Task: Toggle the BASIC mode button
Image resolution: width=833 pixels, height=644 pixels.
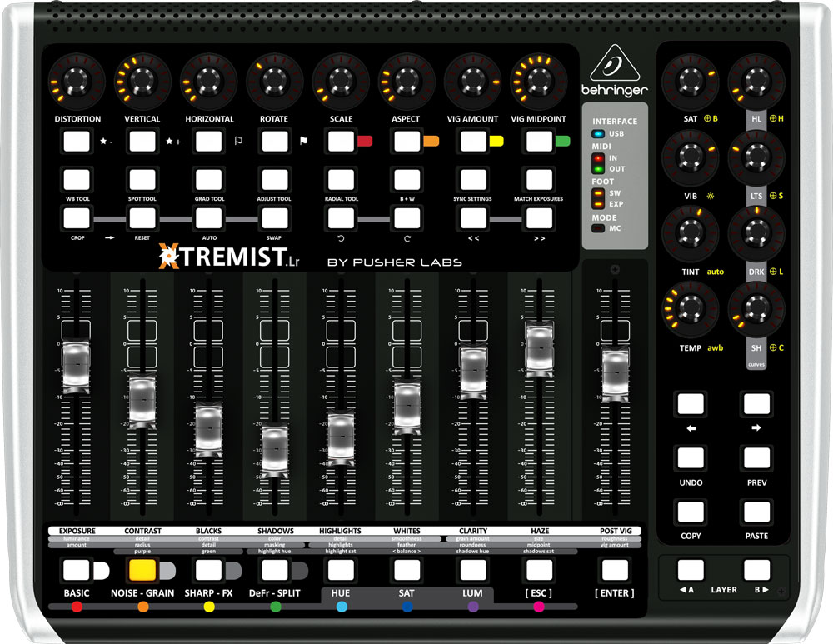Action: coord(77,570)
